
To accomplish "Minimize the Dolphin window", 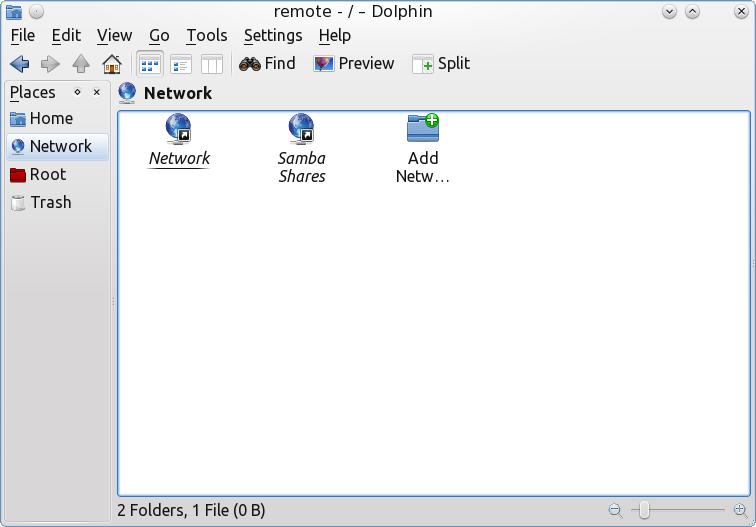I will [x=669, y=12].
